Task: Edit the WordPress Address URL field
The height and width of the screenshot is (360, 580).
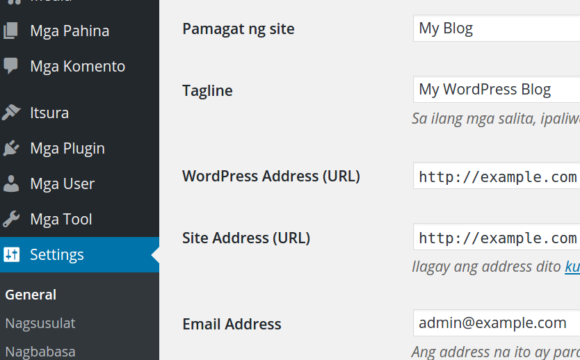Action: 496,176
